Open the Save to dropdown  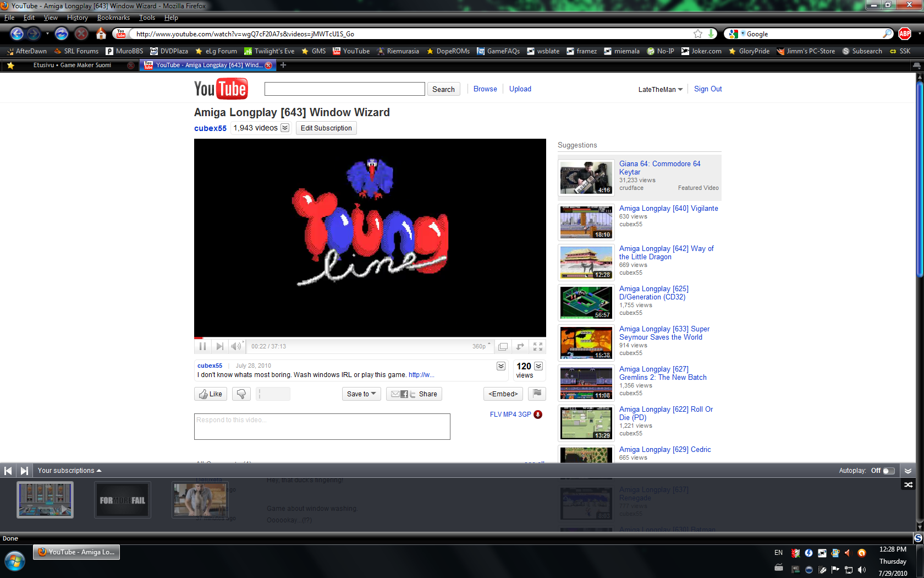click(361, 394)
